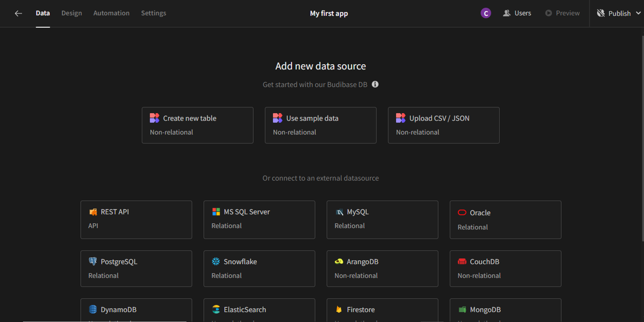Click the REST API icon
644x322 pixels.
93,212
